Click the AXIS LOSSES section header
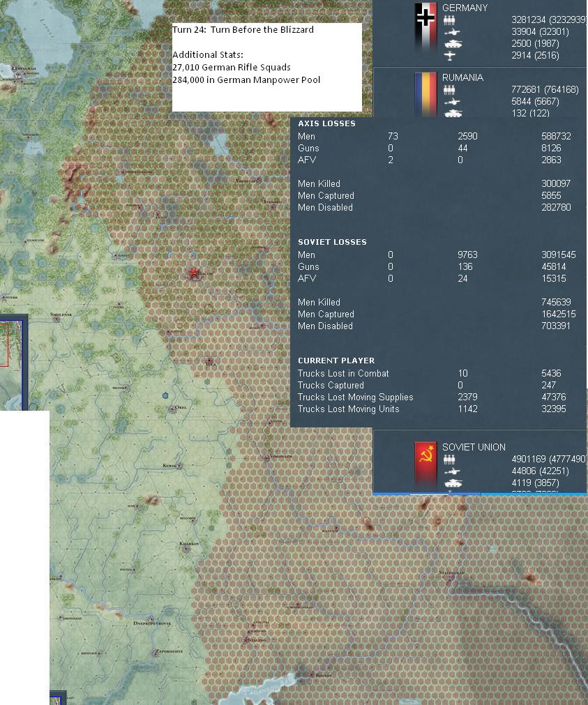This screenshot has height=705, width=588. (x=326, y=123)
